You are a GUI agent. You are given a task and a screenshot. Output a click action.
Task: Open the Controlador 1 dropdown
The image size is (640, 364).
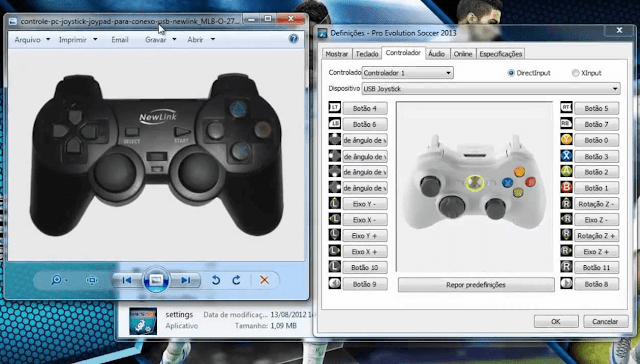tap(407, 73)
